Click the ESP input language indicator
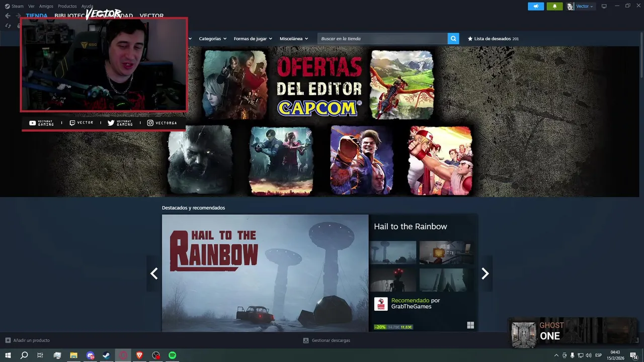 (x=599, y=355)
